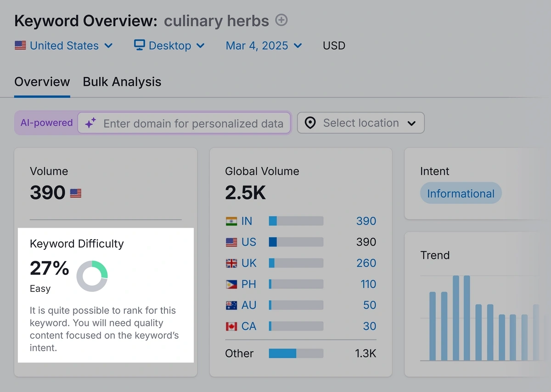Click the United States flag icon in header
The width and height of the screenshot is (551, 392).
point(20,45)
